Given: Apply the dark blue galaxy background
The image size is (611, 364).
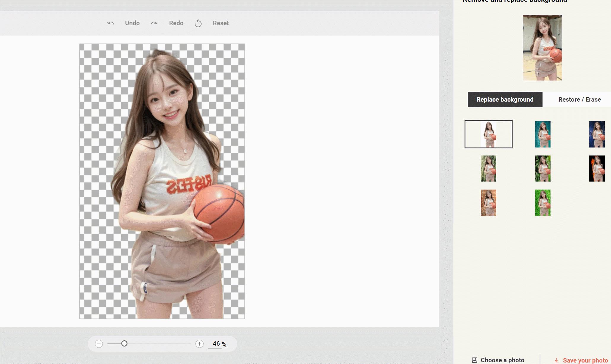Looking at the screenshot, I should [x=597, y=134].
